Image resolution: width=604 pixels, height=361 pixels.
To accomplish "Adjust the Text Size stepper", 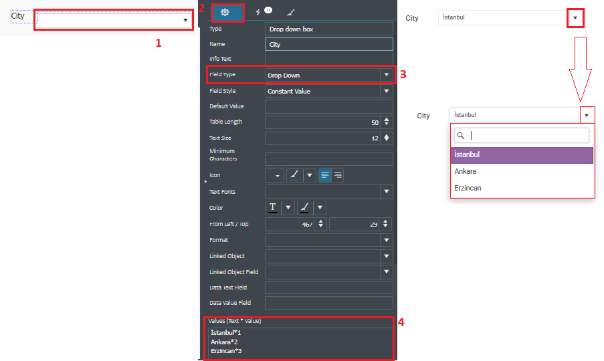I will click(x=386, y=138).
